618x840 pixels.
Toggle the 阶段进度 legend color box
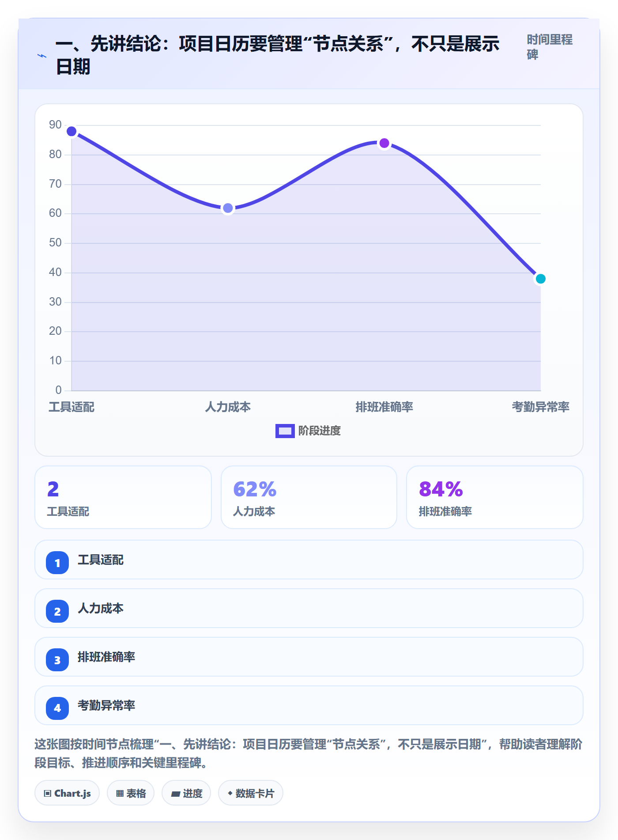tap(285, 431)
